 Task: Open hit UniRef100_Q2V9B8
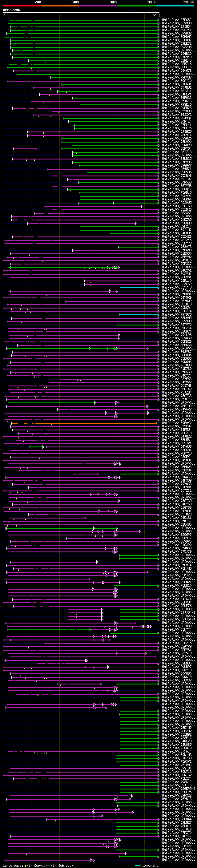[177, 23]
